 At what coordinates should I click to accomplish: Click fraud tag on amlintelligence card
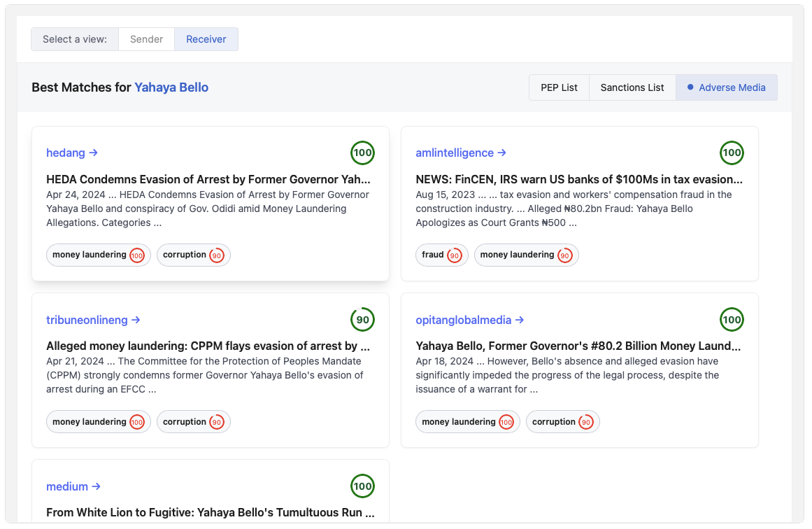441,255
